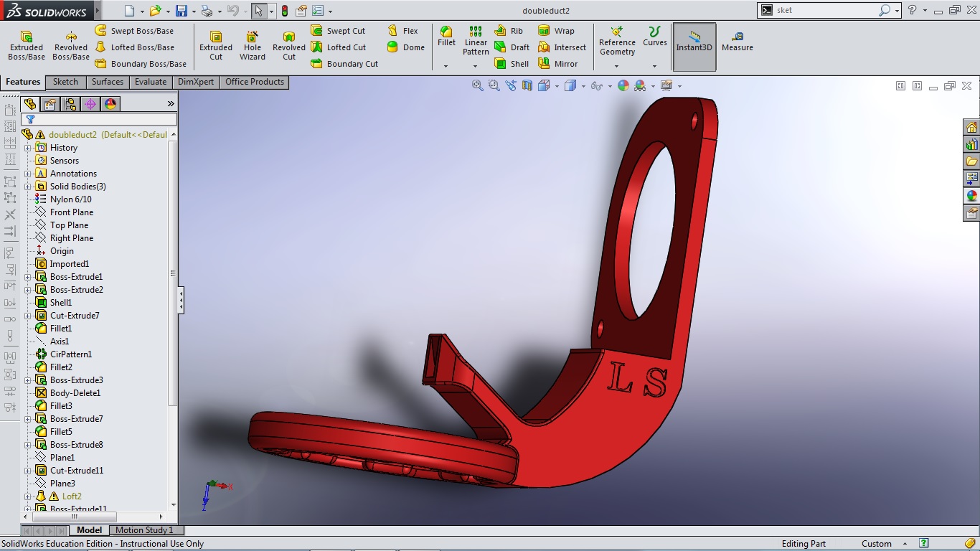The image size is (980, 551).
Task: Expand the Cut-Extrude7 feature node
Action: (28, 316)
